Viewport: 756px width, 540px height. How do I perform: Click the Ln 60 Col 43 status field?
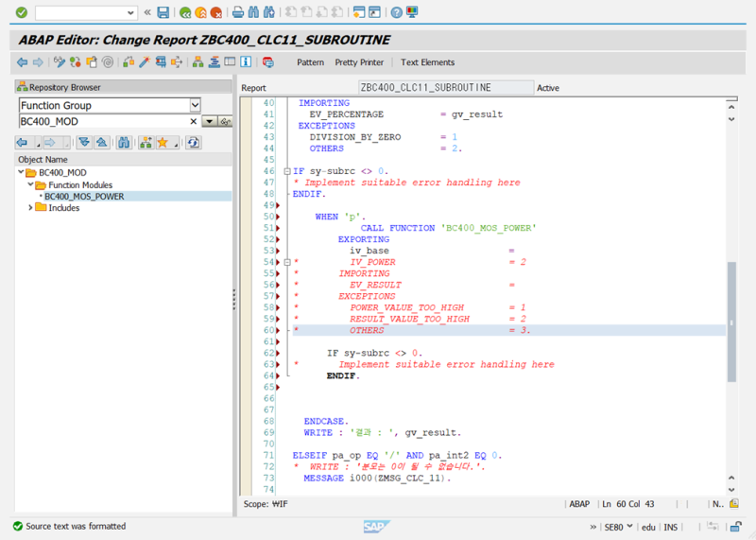(628, 504)
